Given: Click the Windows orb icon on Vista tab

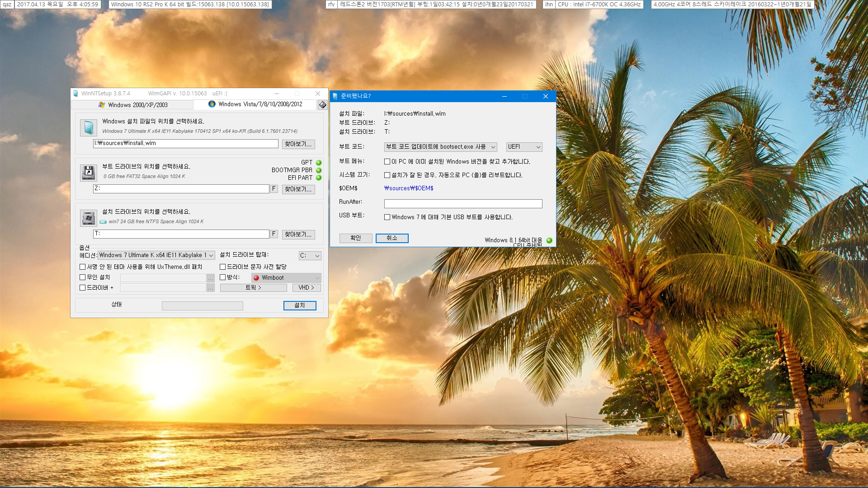Looking at the screenshot, I should [x=212, y=104].
